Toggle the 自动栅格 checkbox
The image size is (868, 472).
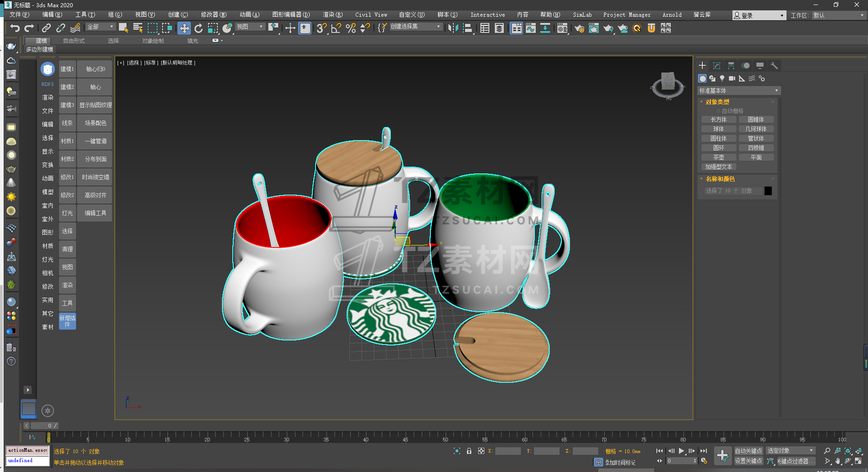pos(719,111)
